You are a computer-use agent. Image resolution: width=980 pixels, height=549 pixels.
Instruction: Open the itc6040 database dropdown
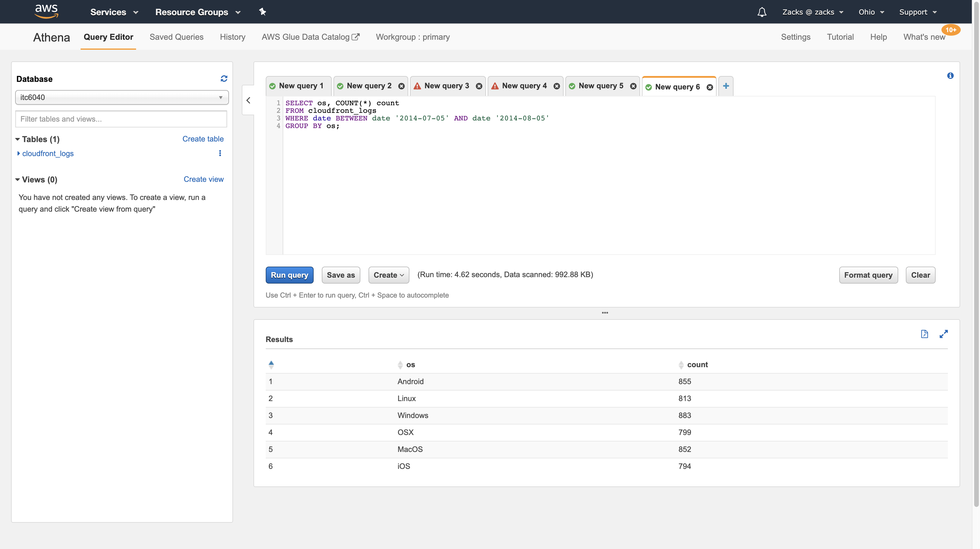click(x=122, y=97)
